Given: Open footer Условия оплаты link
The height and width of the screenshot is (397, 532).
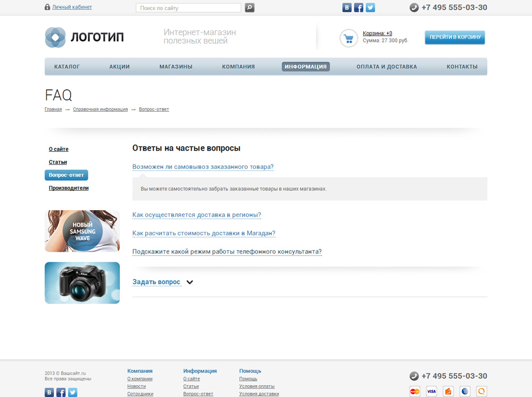Looking at the screenshot, I should click(257, 386).
